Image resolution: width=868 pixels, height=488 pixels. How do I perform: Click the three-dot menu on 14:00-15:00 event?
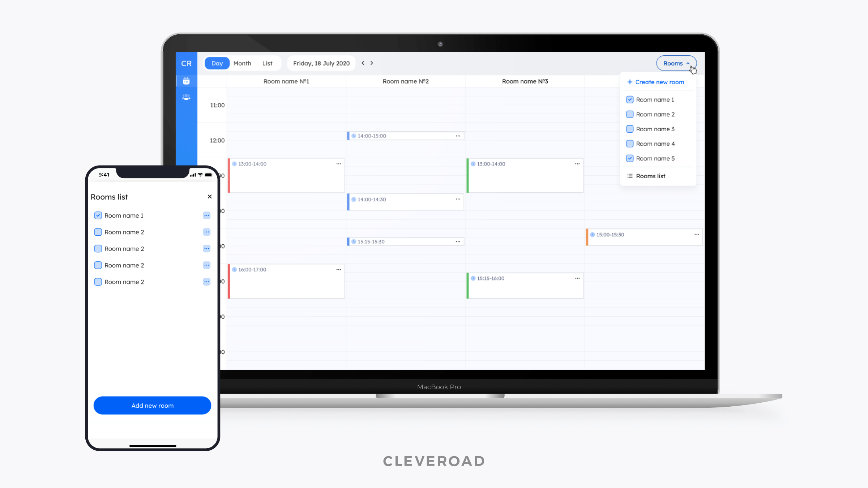458,136
